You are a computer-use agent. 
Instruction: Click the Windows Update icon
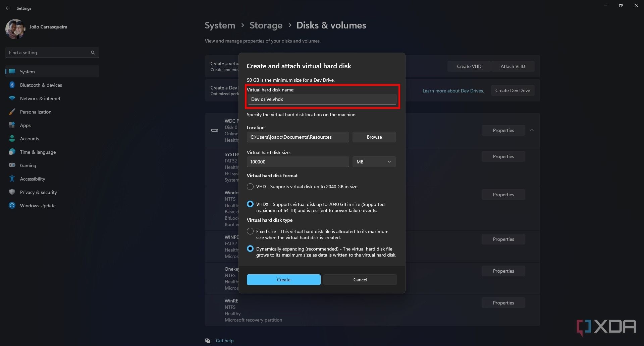coord(12,206)
